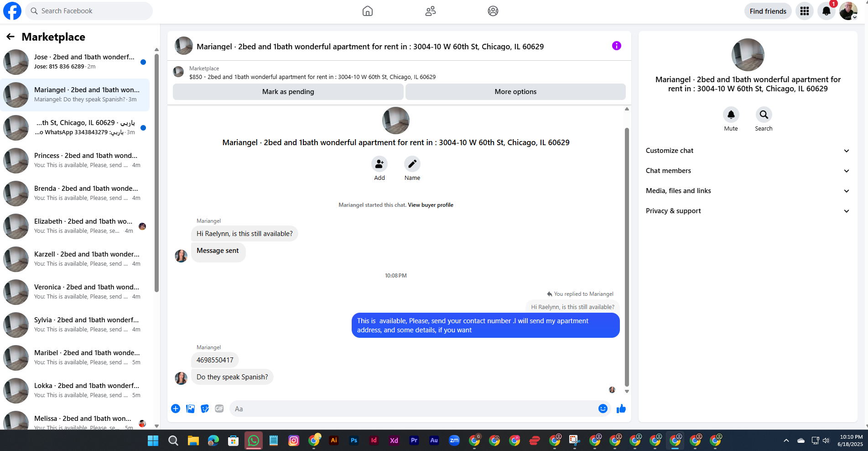The width and height of the screenshot is (868, 451).
Task: Open the conversation with Brenda
Action: (x=75, y=194)
